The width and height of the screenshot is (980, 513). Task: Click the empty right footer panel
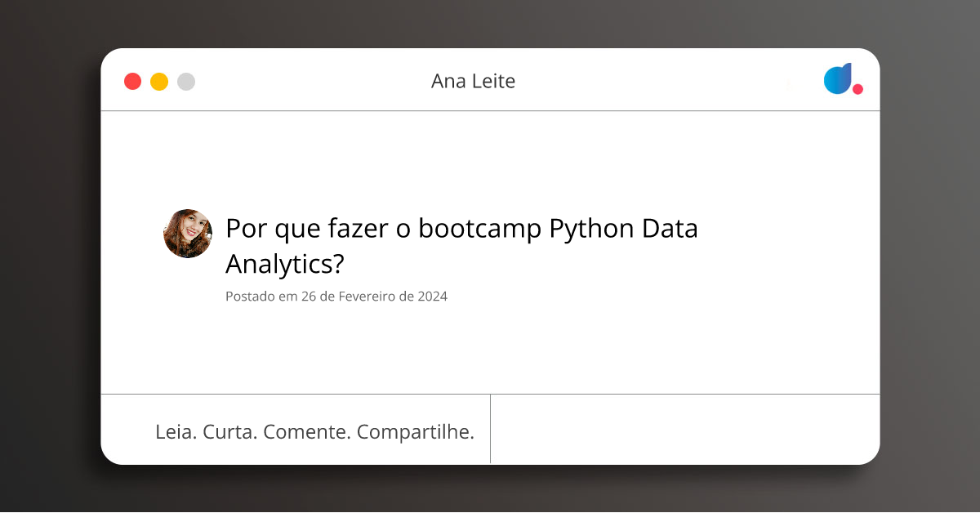(x=684, y=429)
